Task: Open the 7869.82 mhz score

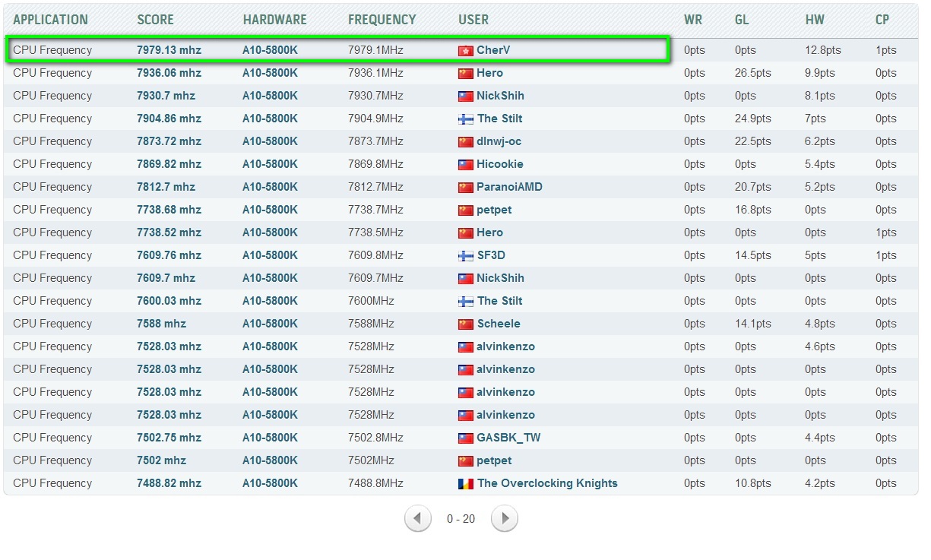Action: point(169,164)
